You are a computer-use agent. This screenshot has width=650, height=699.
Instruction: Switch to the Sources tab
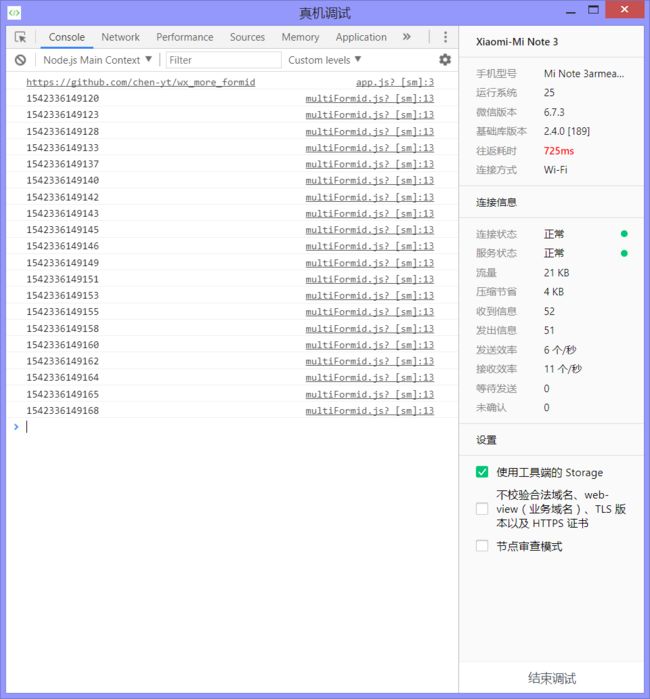pyautogui.click(x=247, y=37)
